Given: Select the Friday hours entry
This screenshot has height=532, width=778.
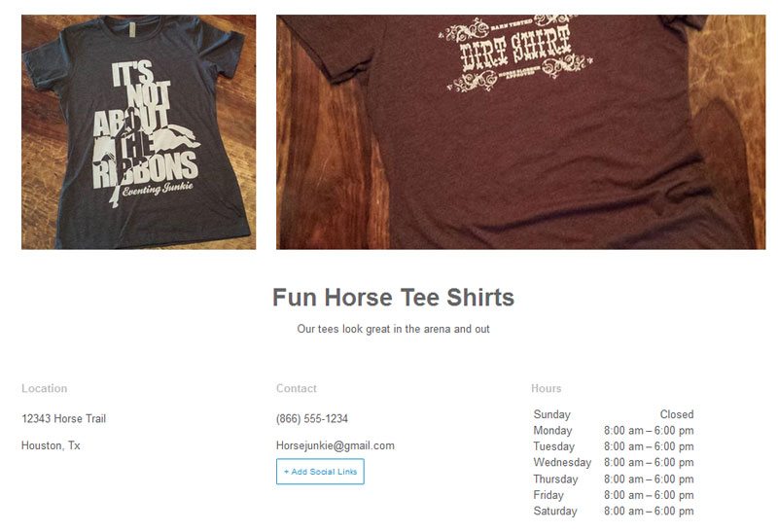Looking at the screenshot, I should (x=614, y=495).
